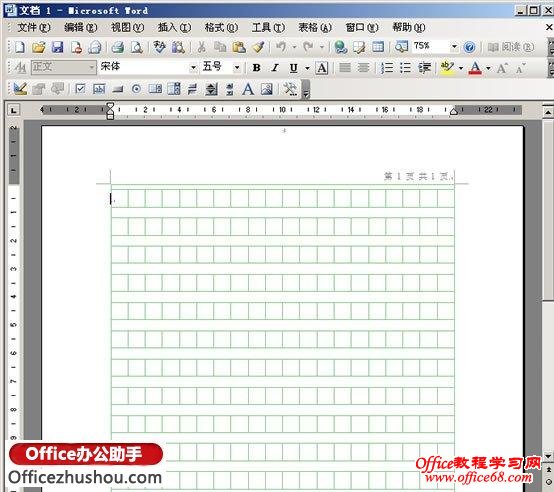Toggle Design Mode in Control Toolbox
The height and width of the screenshot is (492, 554).
pos(20,89)
